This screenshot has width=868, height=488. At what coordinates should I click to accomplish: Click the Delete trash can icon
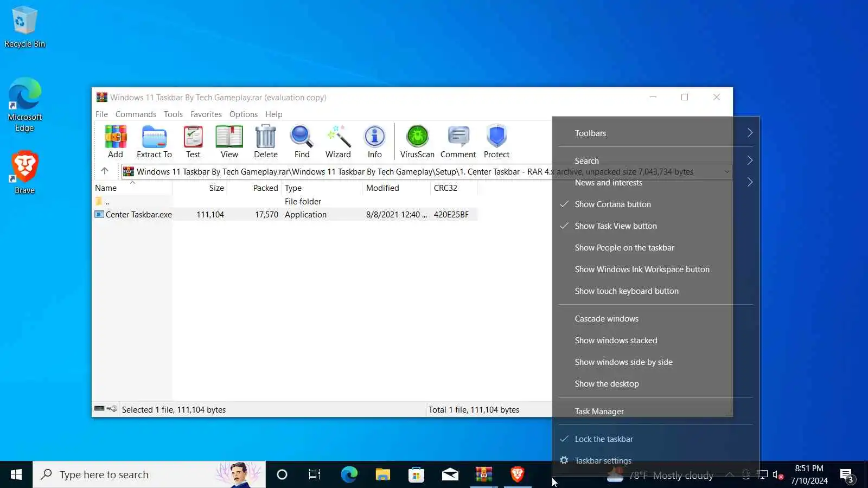coord(266,142)
